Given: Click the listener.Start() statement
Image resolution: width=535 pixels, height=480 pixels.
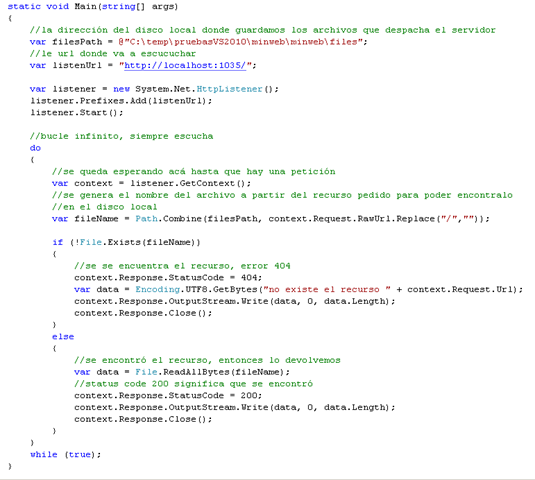Looking at the screenshot, I should click(77, 113).
